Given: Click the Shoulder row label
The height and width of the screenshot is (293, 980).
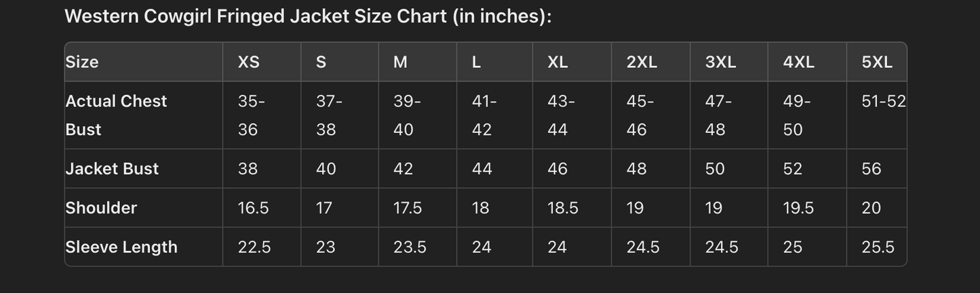Looking at the screenshot, I should (101, 208).
